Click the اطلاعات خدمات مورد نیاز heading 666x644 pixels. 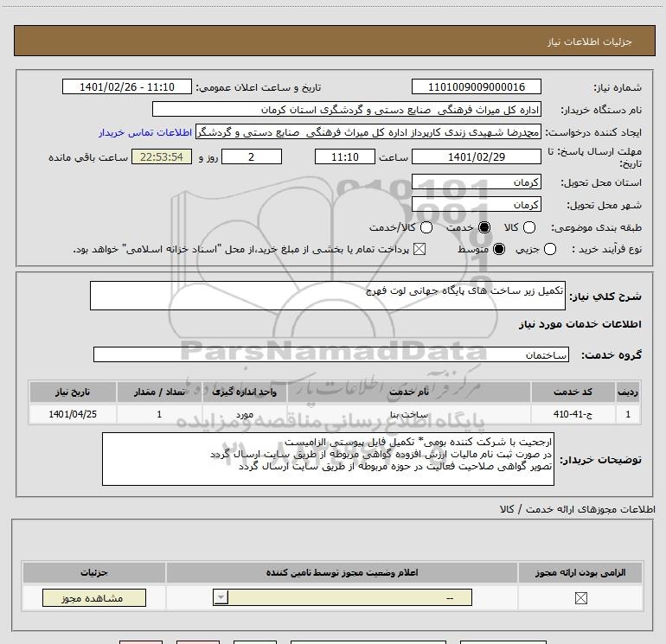pyautogui.click(x=580, y=324)
